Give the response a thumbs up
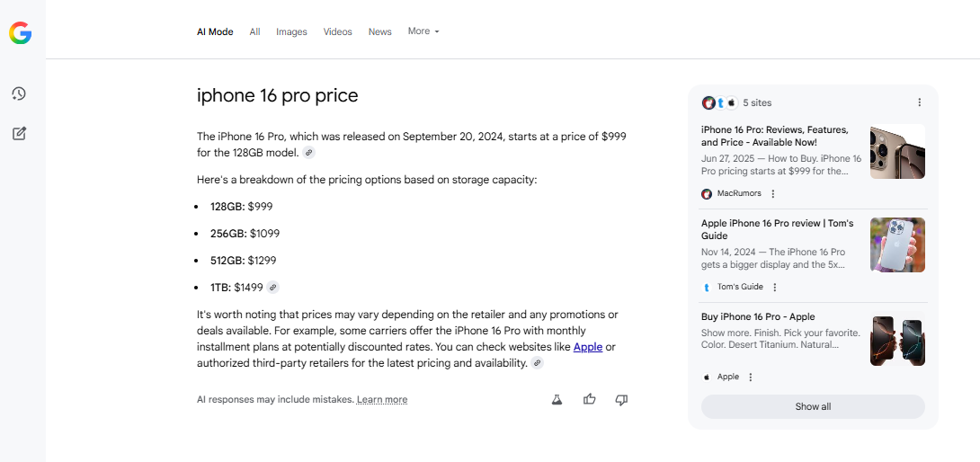This screenshot has width=980, height=462. click(590, 399)
